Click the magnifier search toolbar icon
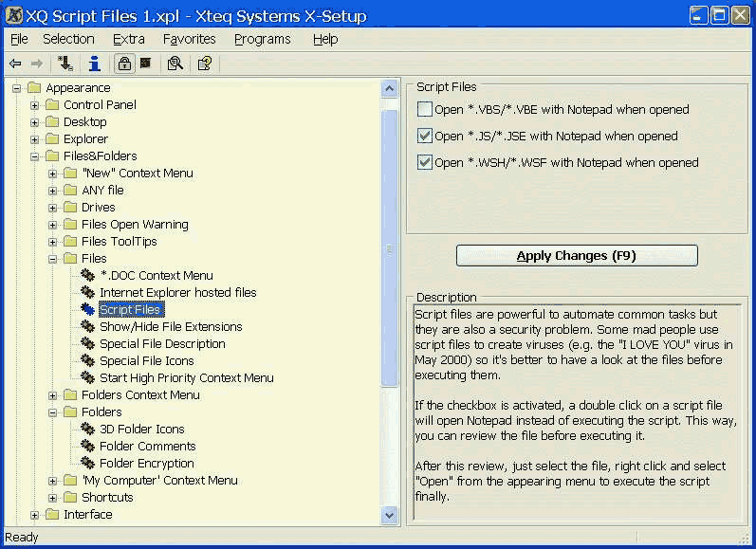The image size is (756, 549). click(x=175, y=64)
